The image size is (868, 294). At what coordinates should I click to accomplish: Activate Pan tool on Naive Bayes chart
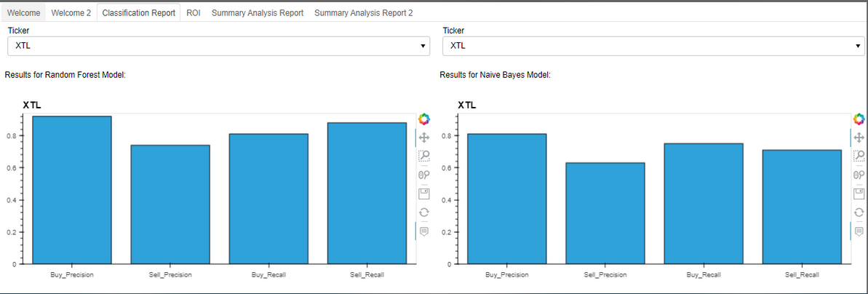[859, 138]
